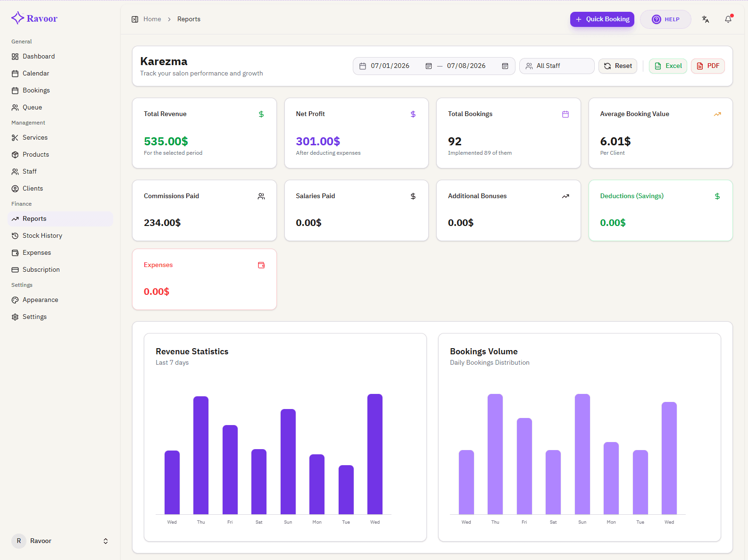Screen dimensions: 748x560
Task: Open calendar picker for start date
Action: point(429,66)
